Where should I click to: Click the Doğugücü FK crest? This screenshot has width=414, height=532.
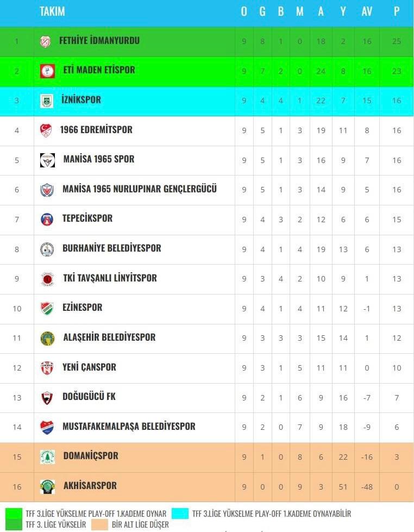(x=47, y=397)
